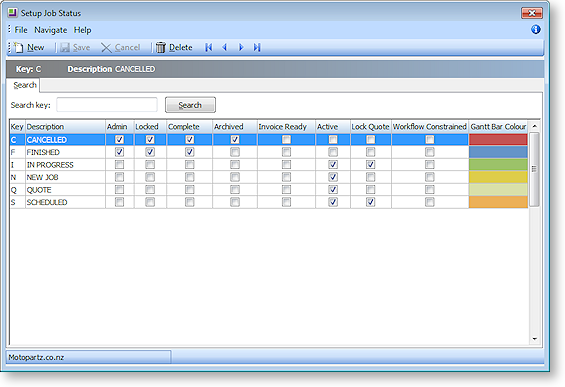Image resolution: width=565 pixels, height=387 pixels.
Task: Open the Help menu
Action: (x=83, y=30)
